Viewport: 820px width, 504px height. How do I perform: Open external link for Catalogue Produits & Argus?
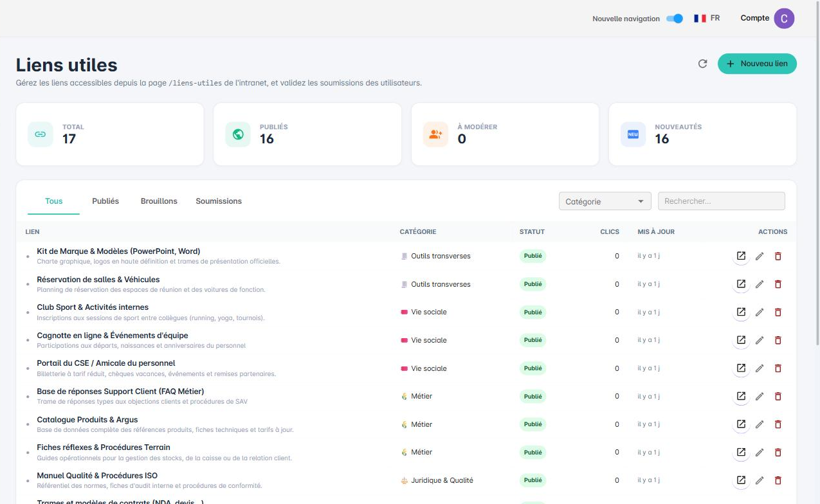[741, 424]
